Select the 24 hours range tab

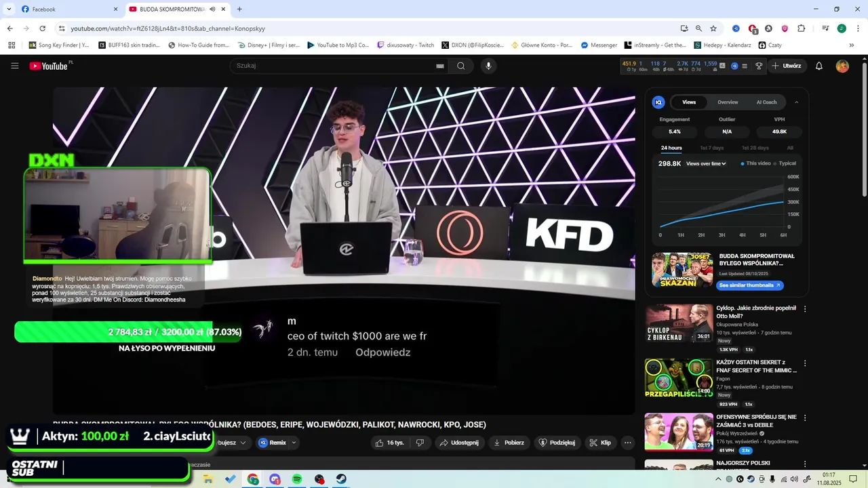point(671,148)
